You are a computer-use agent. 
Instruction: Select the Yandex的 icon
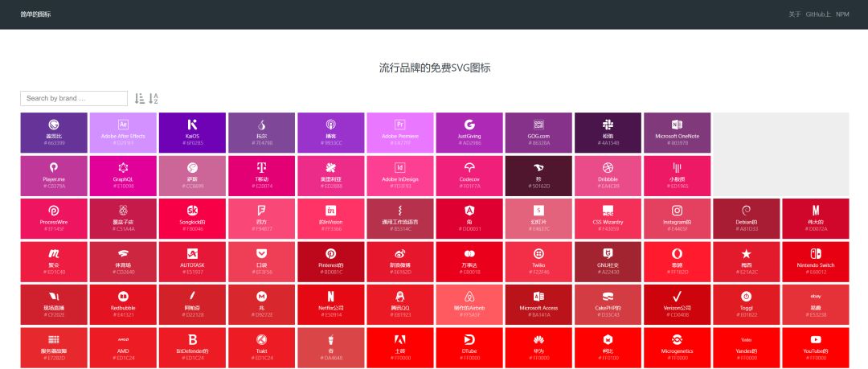(746, 347)
